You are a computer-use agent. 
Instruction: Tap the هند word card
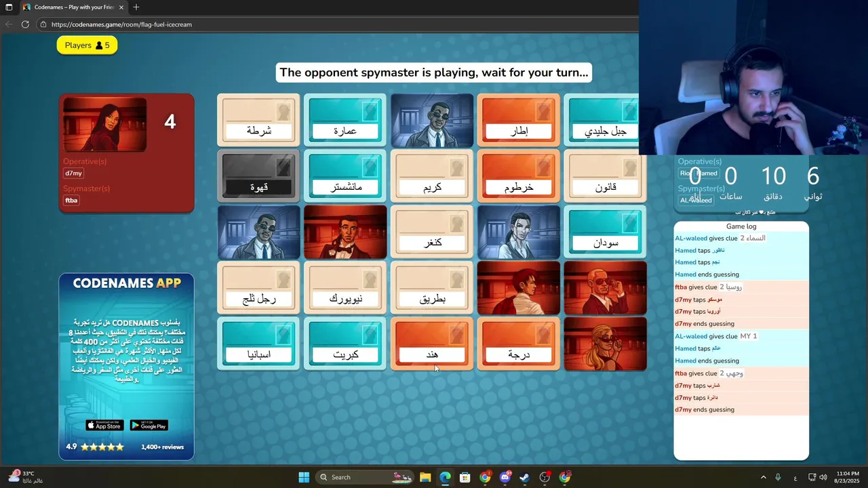[x=432, y=344]
